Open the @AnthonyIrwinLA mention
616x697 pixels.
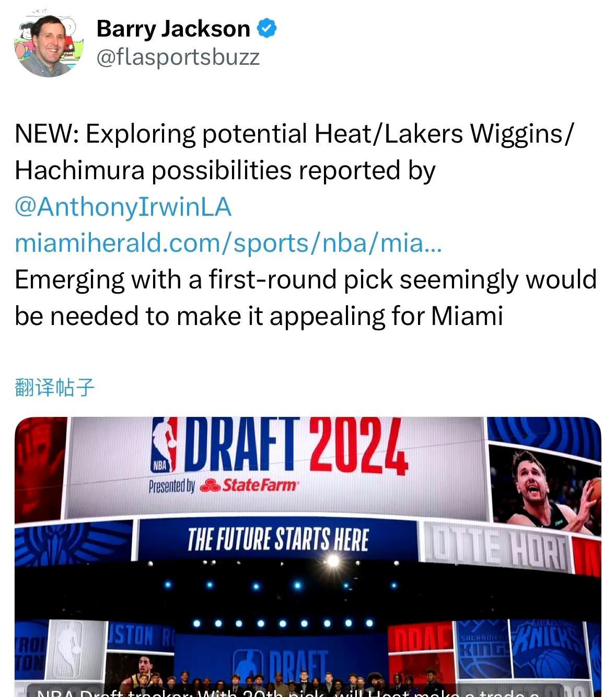[123, 206]
